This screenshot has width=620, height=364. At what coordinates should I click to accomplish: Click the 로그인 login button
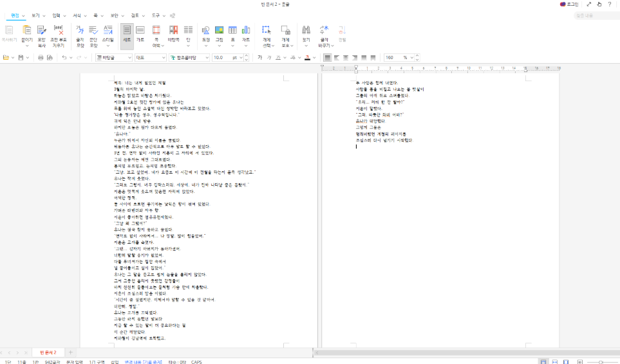pos(569,5)
